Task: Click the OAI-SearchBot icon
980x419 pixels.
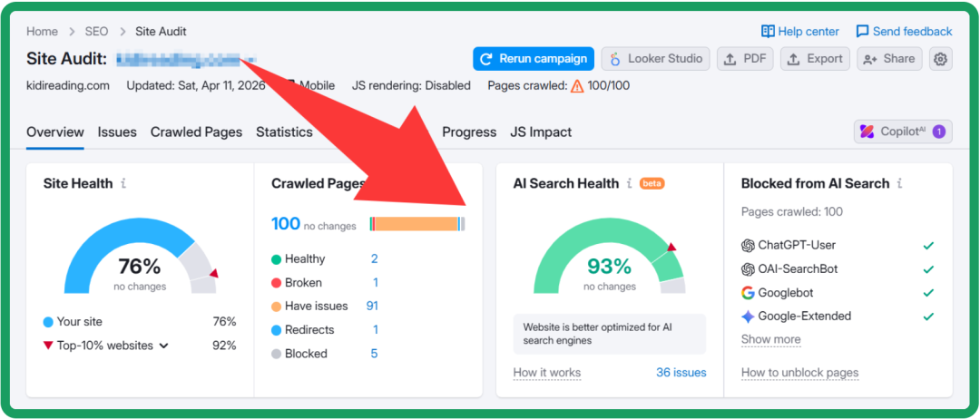Action: click(x=748, y=269)
